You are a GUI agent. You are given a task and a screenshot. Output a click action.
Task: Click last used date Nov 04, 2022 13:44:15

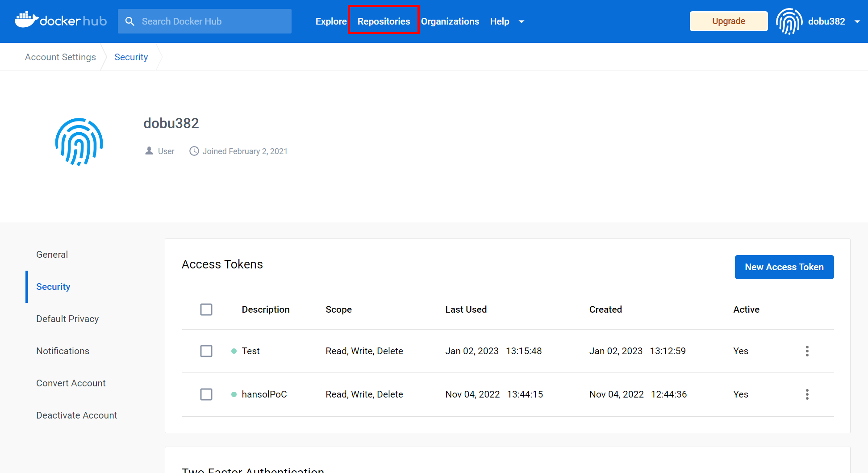click(x=494, y=394)
